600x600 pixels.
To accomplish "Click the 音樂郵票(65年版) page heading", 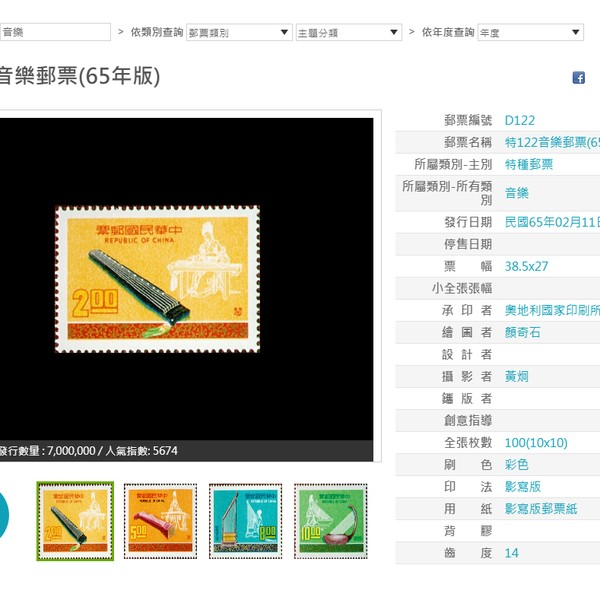I will click(80, 76).
